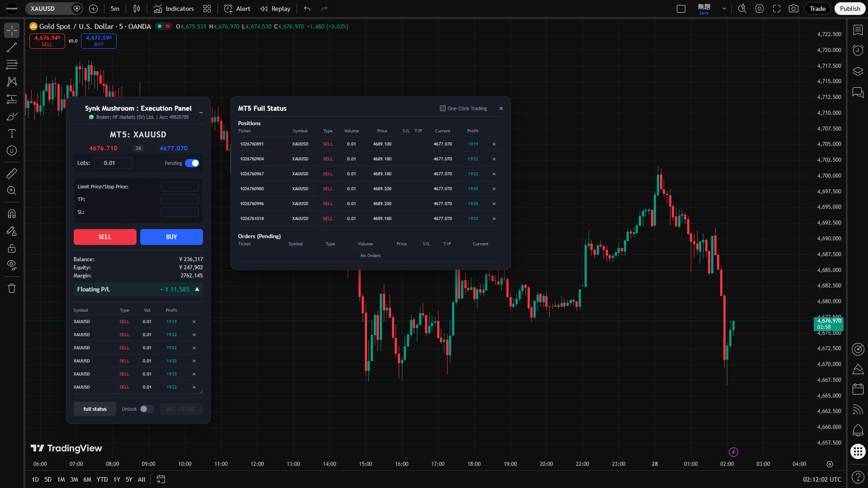Click the Lots input field
868x488 pixels.
pos(113,163)
